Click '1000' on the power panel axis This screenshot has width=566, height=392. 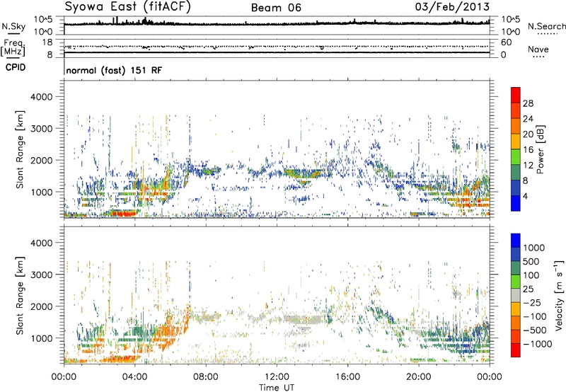pos(41,192)
